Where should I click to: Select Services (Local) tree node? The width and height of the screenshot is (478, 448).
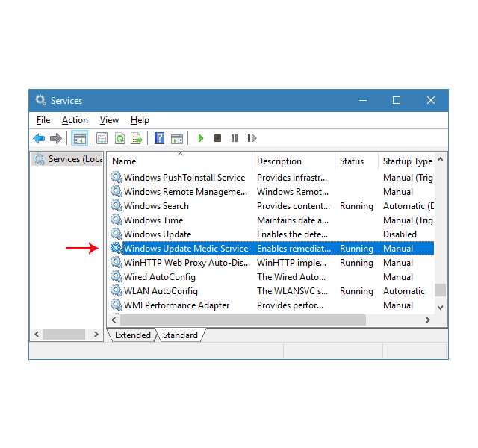68,159
